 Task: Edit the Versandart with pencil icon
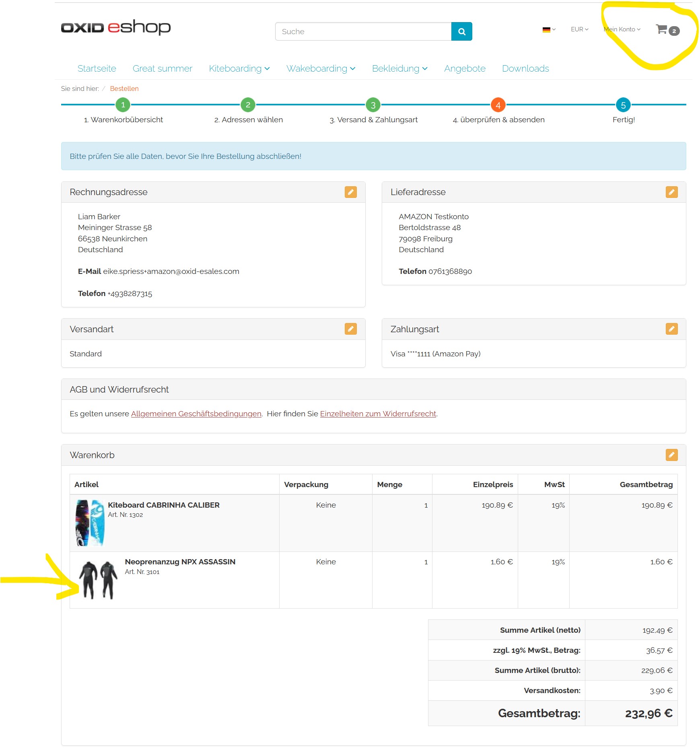click(x=350, y=329)
